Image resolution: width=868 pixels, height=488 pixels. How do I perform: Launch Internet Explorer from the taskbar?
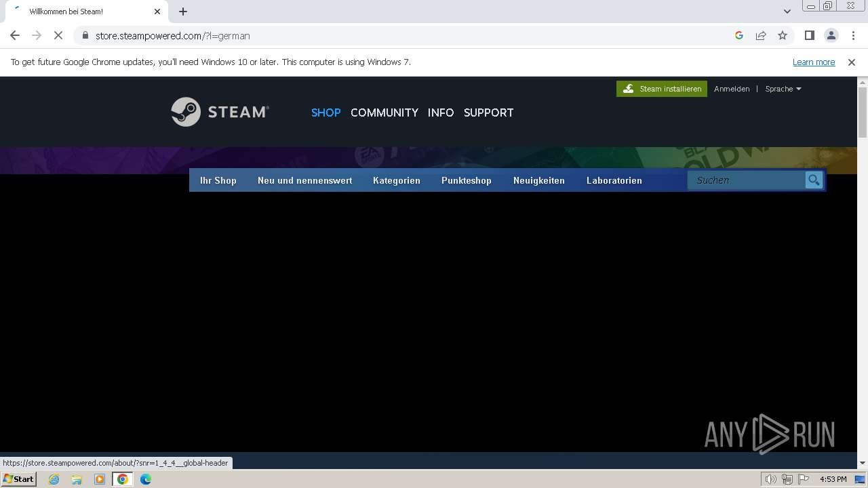[54, 479]
